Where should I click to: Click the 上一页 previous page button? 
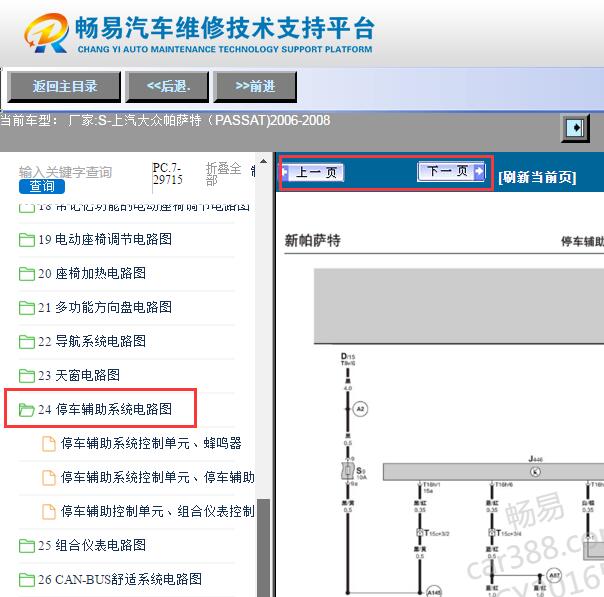pyautogui.click(x=313, y=172)
